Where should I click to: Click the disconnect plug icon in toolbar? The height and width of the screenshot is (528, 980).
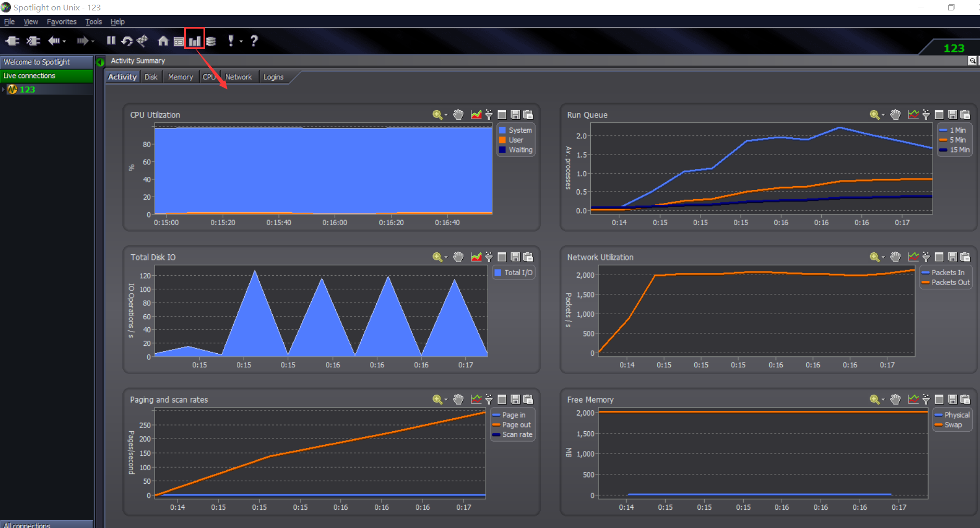click(33, 41)
